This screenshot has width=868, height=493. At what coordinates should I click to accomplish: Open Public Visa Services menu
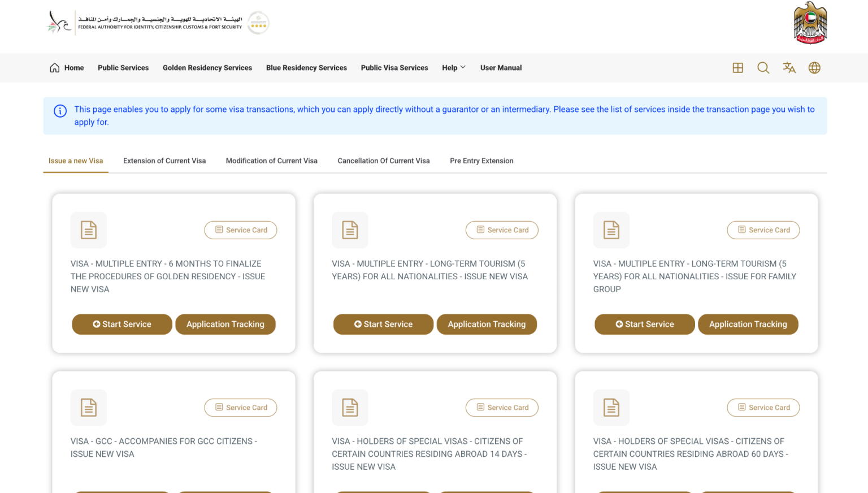(394, 68)
